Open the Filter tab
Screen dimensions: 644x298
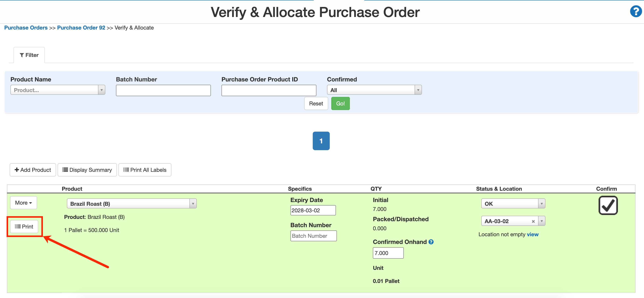point(29,55)
